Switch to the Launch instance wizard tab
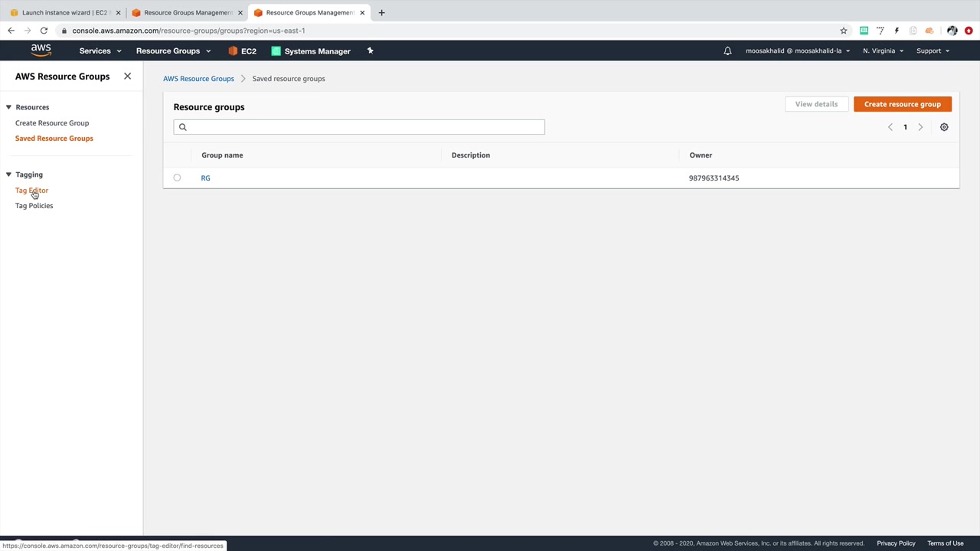This screenshot has height=551, width=980. click(66, 12)
